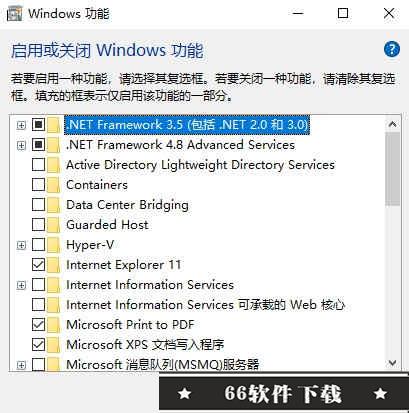Click the folder icon beside Internet Explorer 11
Screen dimensions: 409x413
[x=53, y=265]
